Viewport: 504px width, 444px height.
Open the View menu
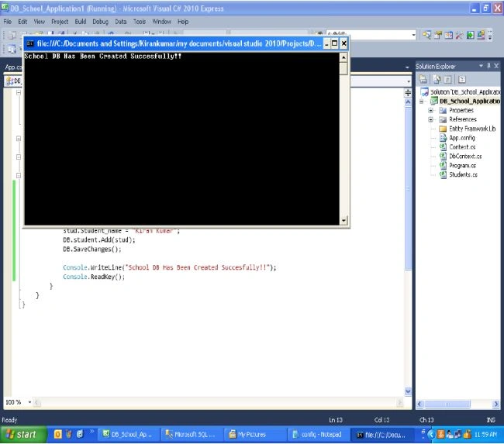40,22
